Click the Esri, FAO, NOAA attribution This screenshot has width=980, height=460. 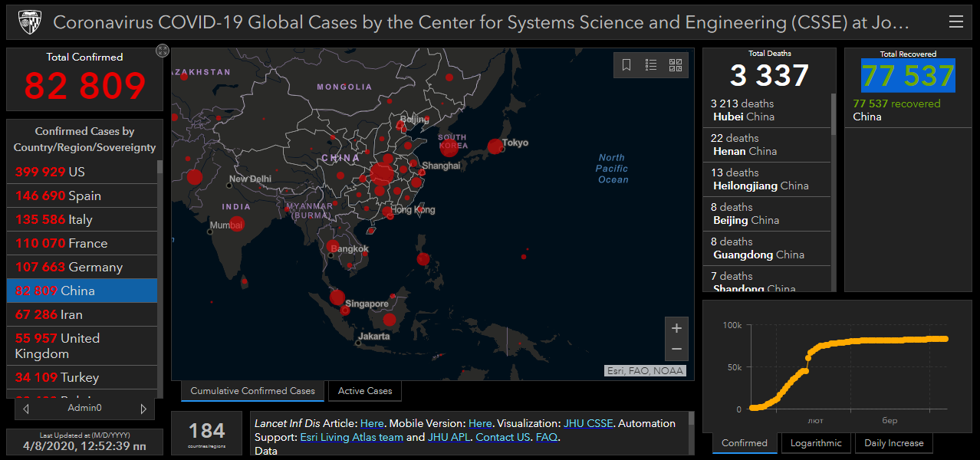click(x=645, y=371)
